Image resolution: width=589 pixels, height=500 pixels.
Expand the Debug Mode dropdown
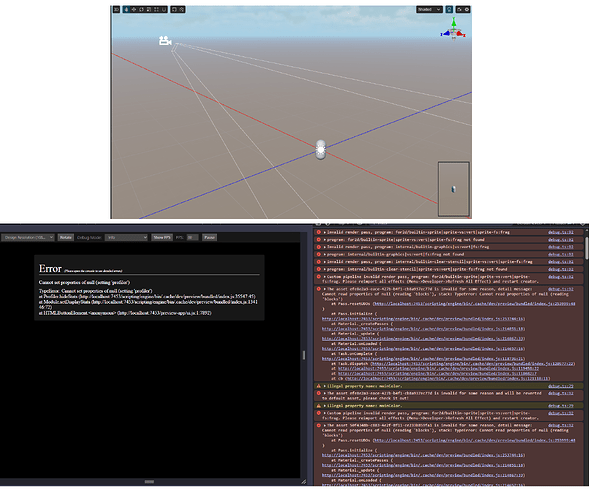coord(126,237)
